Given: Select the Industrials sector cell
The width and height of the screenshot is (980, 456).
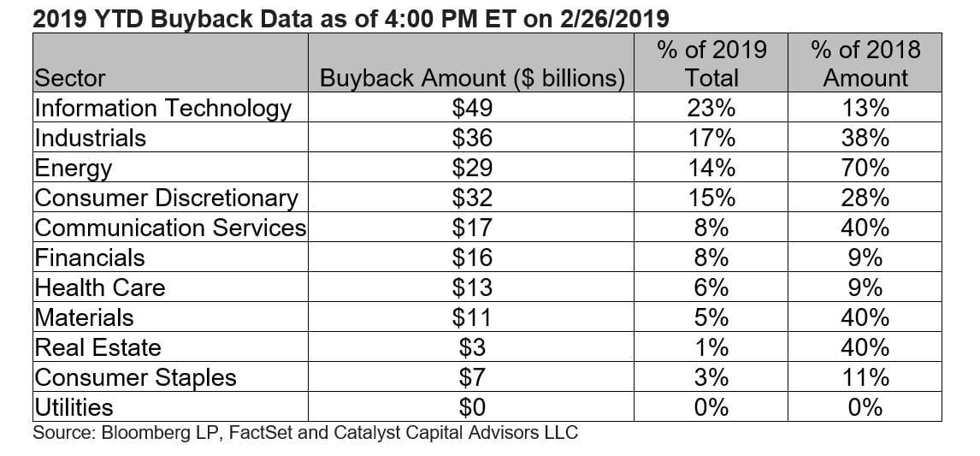Looking at the screenshot, I should (90, 139).
